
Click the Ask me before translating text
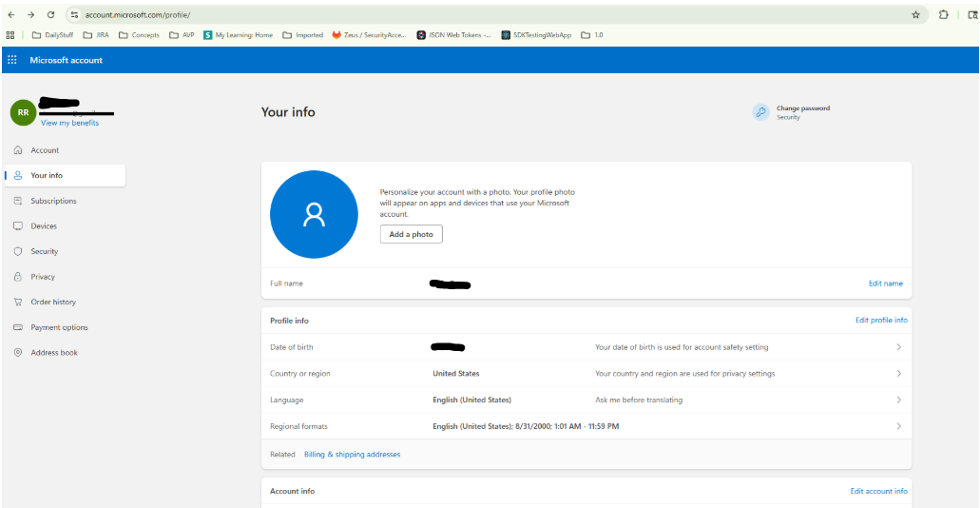tap(639, 400)
